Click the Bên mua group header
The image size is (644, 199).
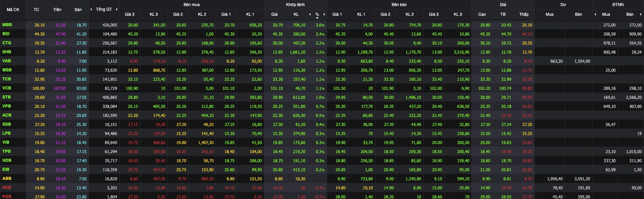pyautogui.click(x=192, y=5)
